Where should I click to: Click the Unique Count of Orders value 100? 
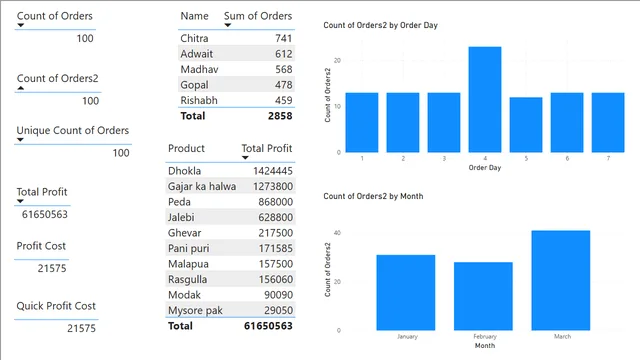click(x=121, y=153)
